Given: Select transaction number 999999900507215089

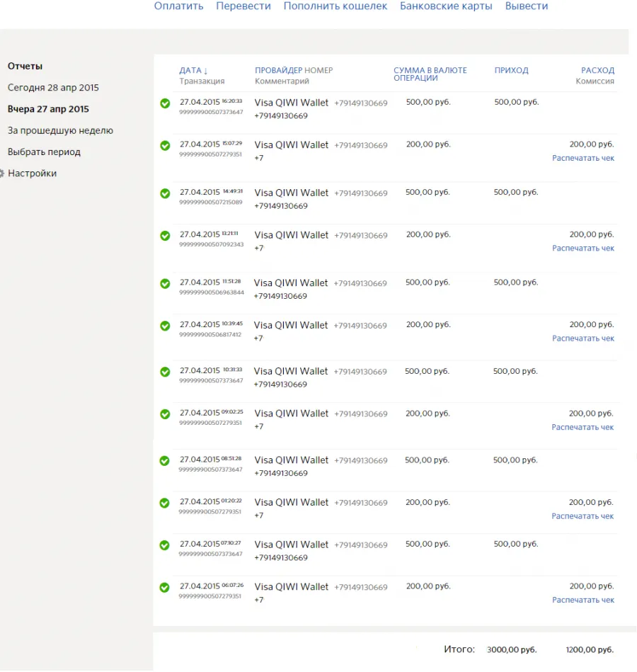Looking at the screenshot, I should (x=211, y=203).
